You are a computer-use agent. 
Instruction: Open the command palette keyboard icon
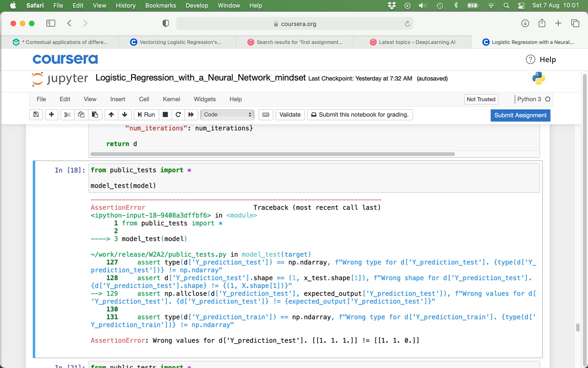pyautogui.click(x=266, y=114)
